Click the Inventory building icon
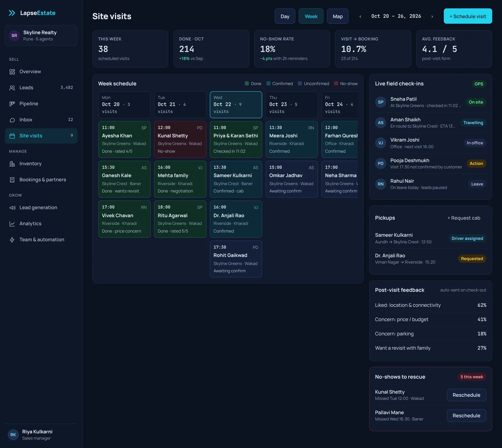502x448 pixels. [x=12, y=164]
